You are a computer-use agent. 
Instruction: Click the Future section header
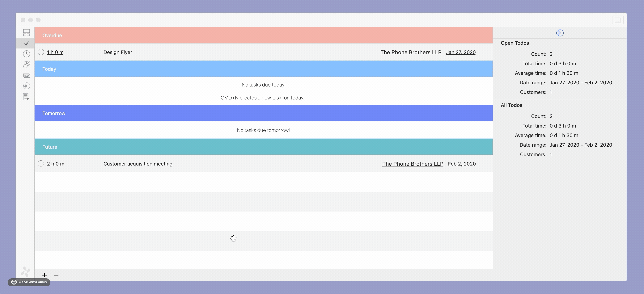click(264, 147)
